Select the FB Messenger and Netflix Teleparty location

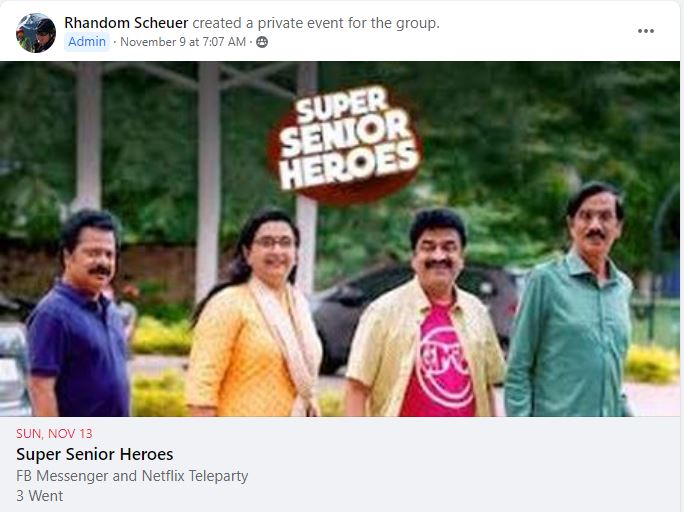(132, 476)
